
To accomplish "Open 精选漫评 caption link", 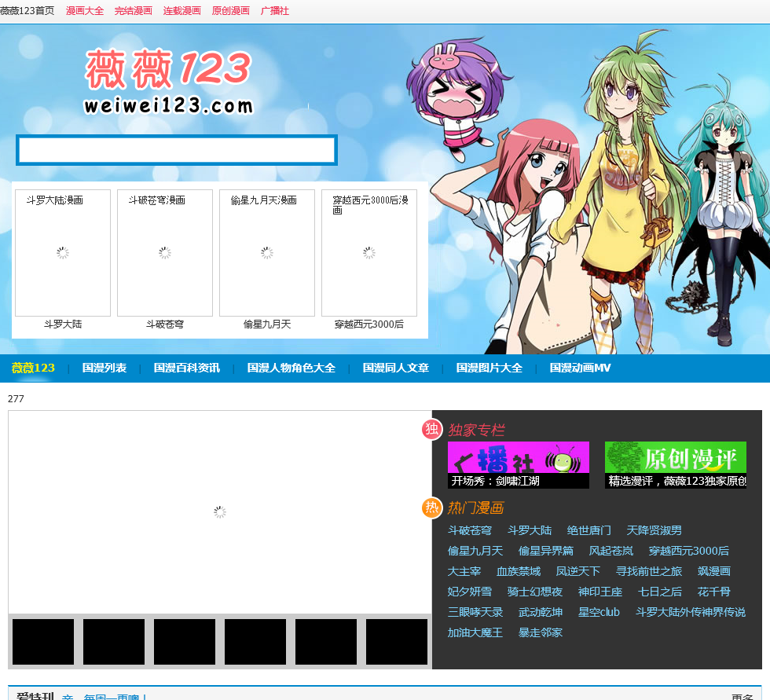I will click(677, 481).
